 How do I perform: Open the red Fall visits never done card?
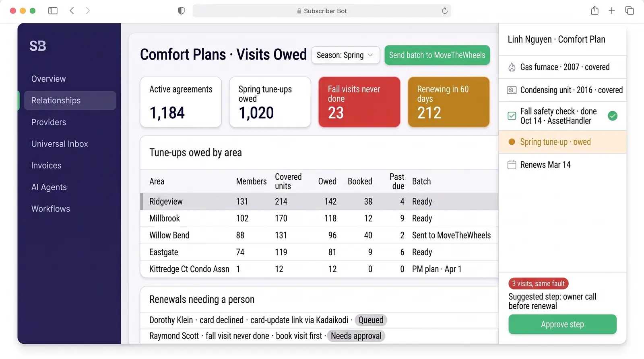click(359, 102)
